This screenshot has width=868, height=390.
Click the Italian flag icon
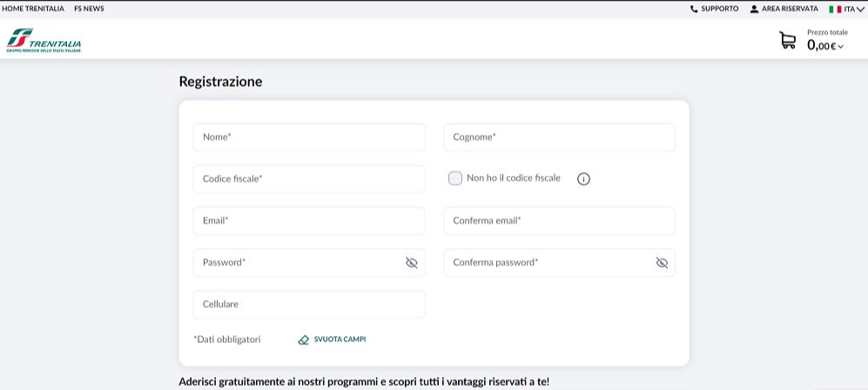(x=835, y=9)
